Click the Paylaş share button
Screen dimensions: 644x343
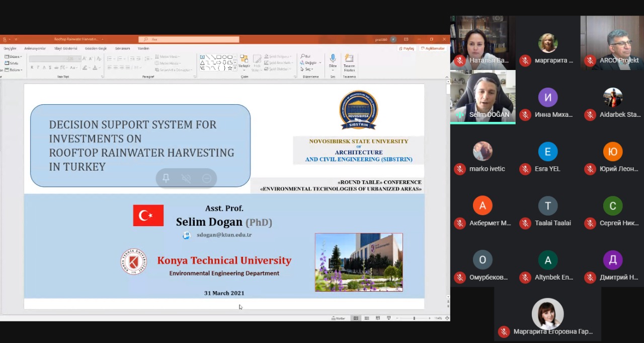(x=407, y=48)
